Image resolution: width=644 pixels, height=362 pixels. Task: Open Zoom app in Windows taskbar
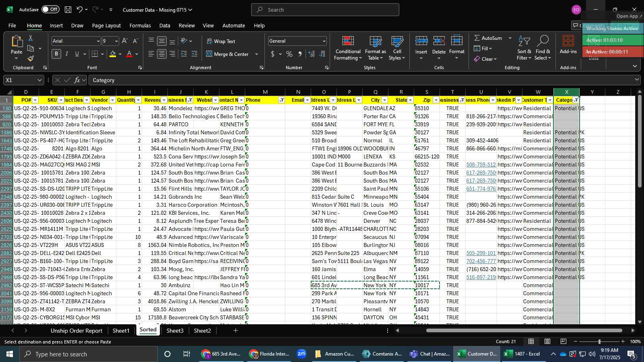(x=301, y=354)
